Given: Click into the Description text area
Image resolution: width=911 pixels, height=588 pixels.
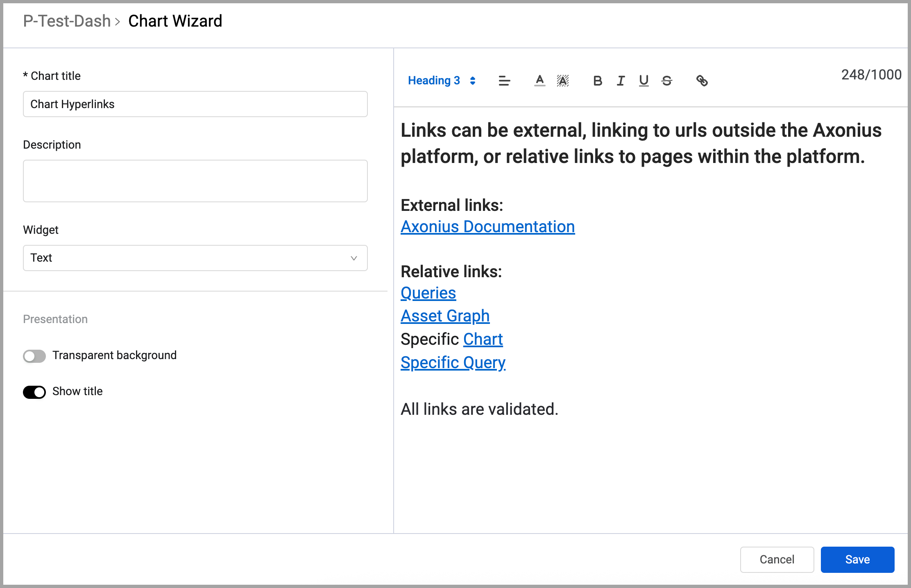Looking at the screenshot, I should click(195, 181).
